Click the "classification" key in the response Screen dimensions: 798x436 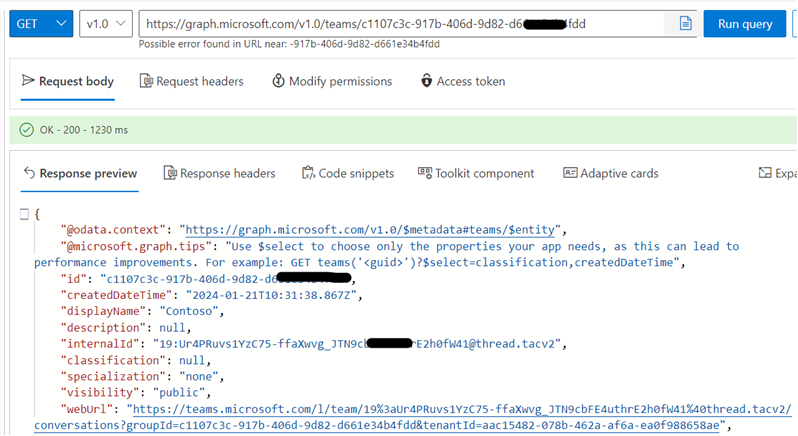113,360
